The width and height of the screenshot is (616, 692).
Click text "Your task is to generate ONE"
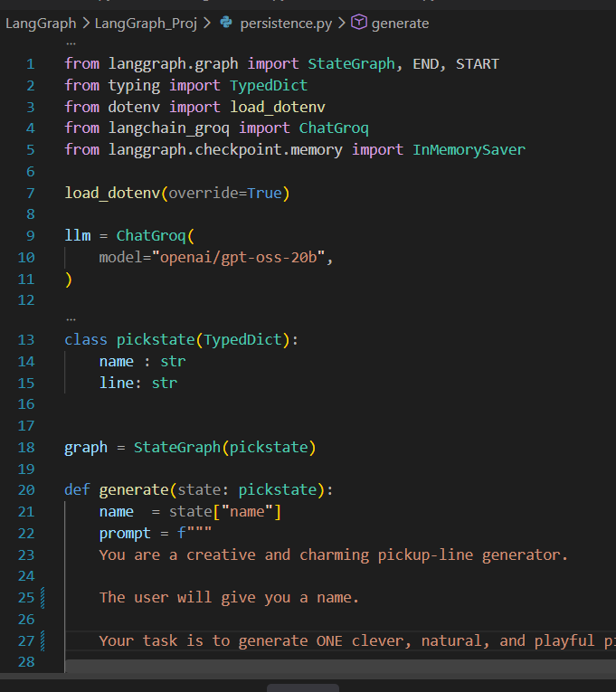(x=221, y=640)
